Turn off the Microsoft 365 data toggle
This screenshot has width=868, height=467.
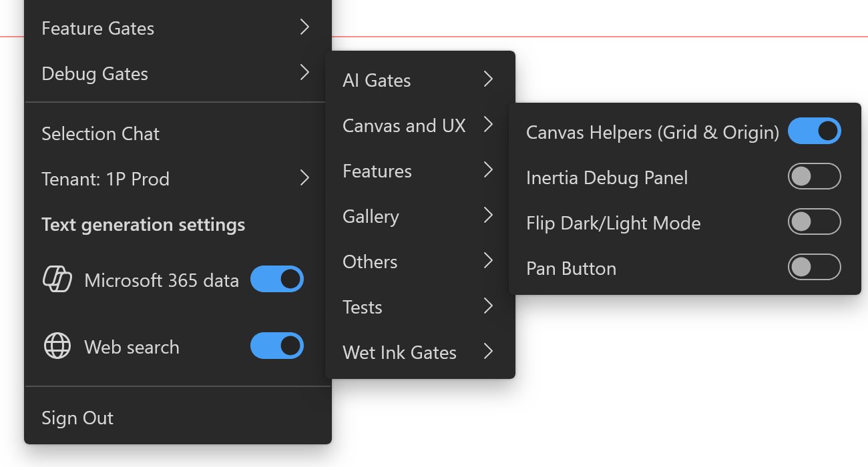pyautogui.click(x=277, y=279)
